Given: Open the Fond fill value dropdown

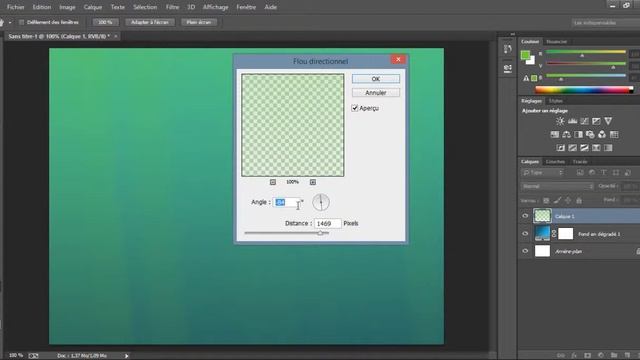Looking at the screenshot, I should [631, 200].
